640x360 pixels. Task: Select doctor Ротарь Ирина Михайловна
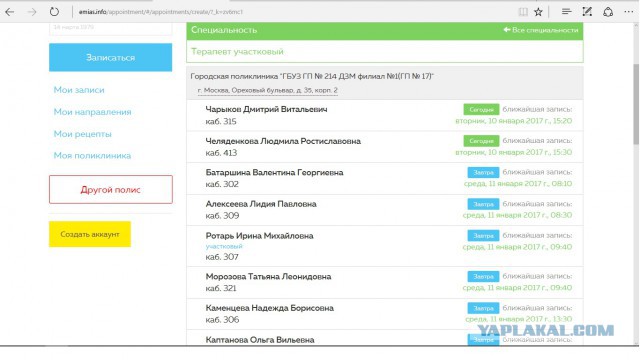259,236
